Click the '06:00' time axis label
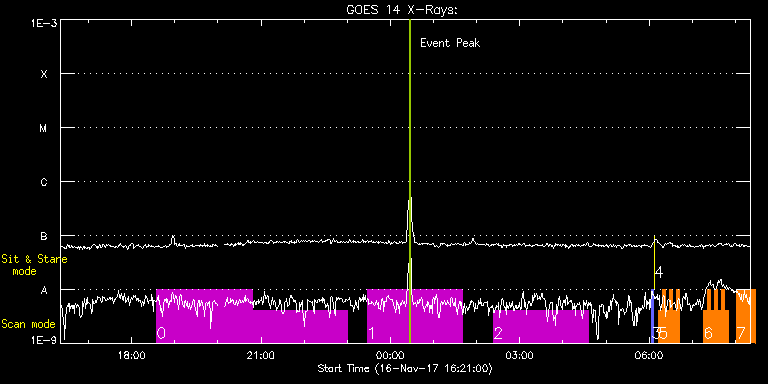768x384 pixels. point(649,355)
